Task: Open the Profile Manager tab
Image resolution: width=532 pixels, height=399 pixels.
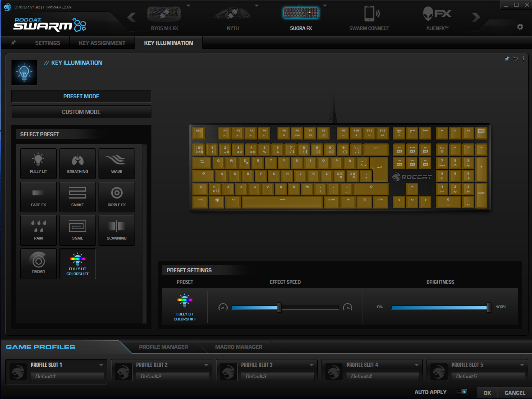Action: pyautogui.click(x=163, y=347)
